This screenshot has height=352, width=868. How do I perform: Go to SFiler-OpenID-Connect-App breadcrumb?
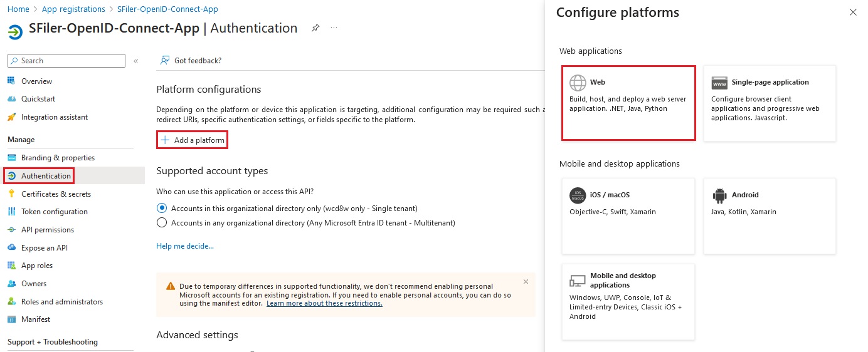pos(167,9)
